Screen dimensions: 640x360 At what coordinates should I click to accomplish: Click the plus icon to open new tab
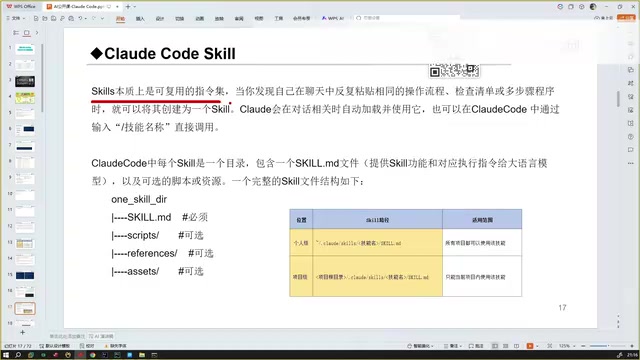tap(128, 7)
